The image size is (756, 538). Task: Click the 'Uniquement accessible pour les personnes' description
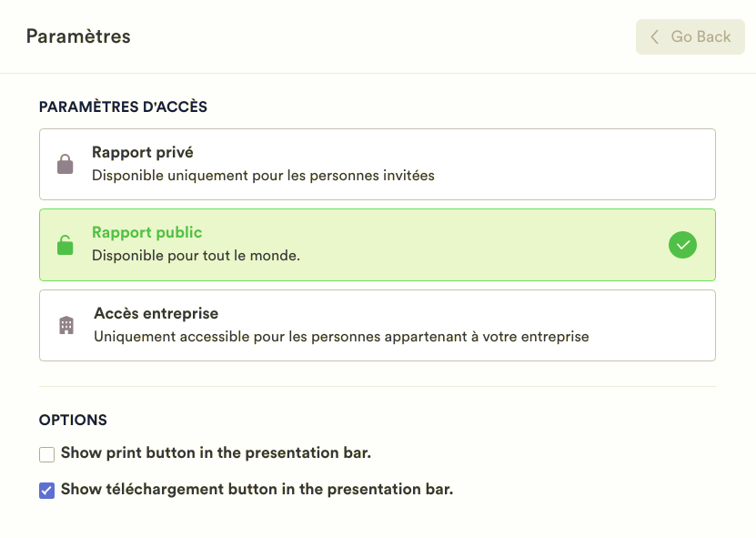click(x=341, y=337)
